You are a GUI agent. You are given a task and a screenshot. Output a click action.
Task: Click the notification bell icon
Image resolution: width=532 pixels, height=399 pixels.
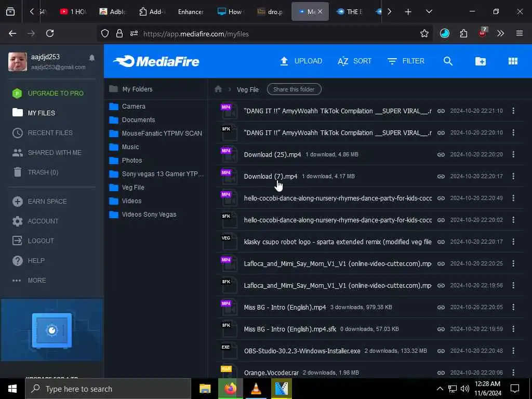pos(92,58)
